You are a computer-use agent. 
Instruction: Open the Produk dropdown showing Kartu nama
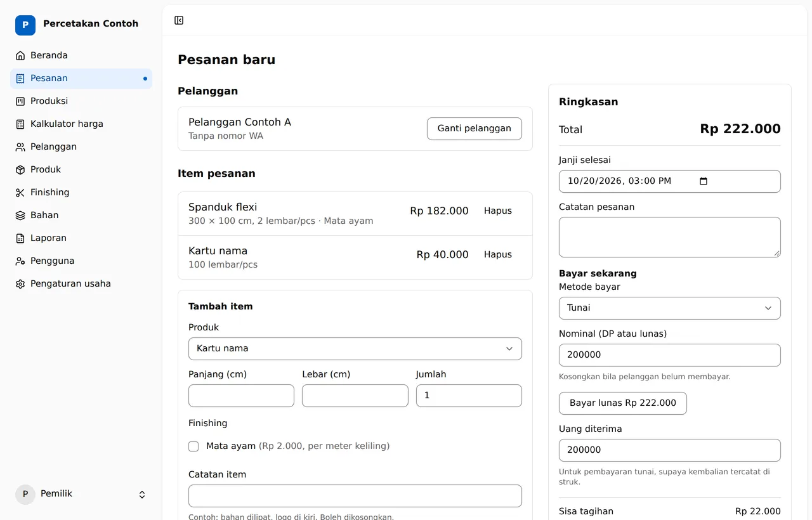pos(355,349)
